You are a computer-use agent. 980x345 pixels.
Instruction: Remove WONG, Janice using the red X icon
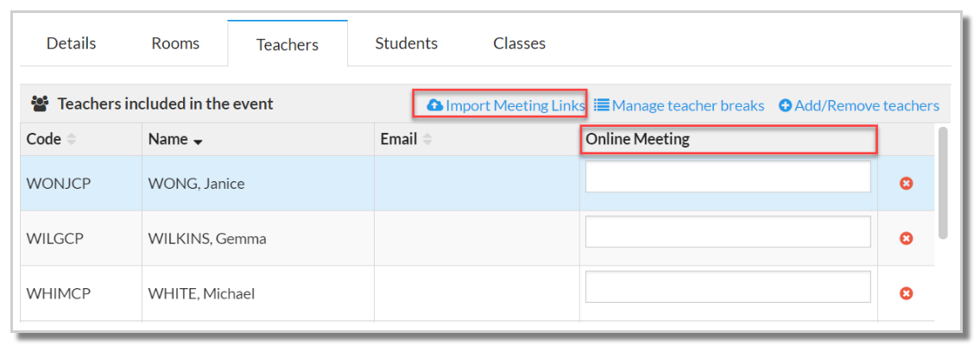pyautogui.click(x=906, y=184)
